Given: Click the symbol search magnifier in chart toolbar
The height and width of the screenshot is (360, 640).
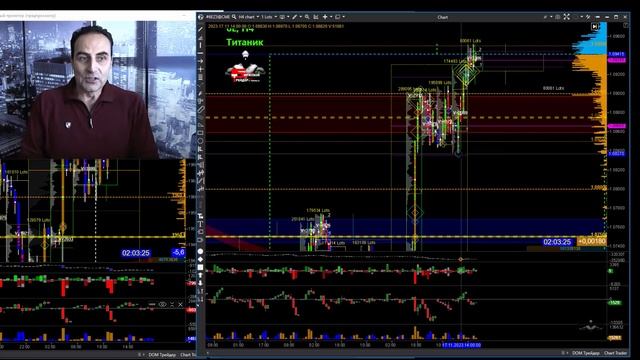Looking at the screenshot, I should click(234, 17).
